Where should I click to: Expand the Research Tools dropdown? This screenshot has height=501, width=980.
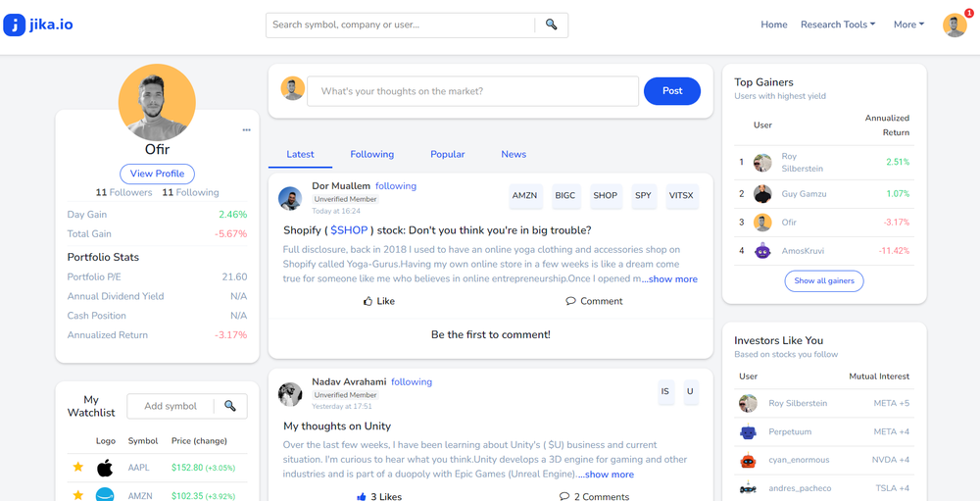(x=838, y=25)
